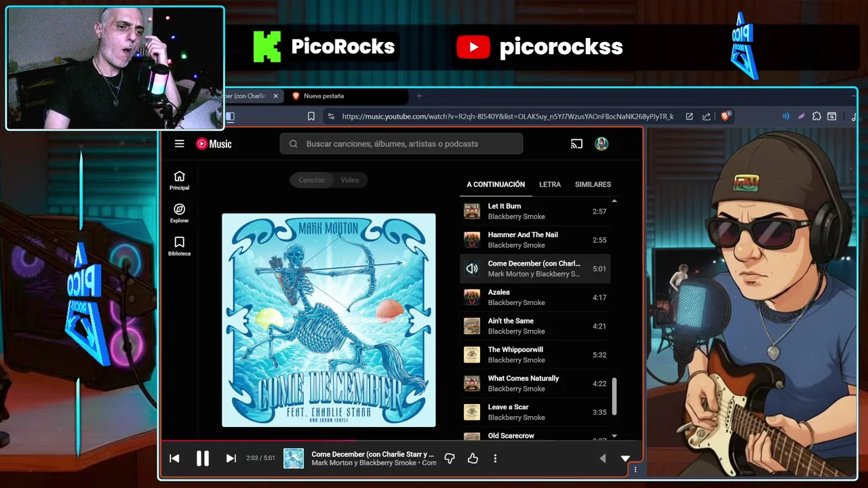Click the Let It Burn album thumbnail

472,211
